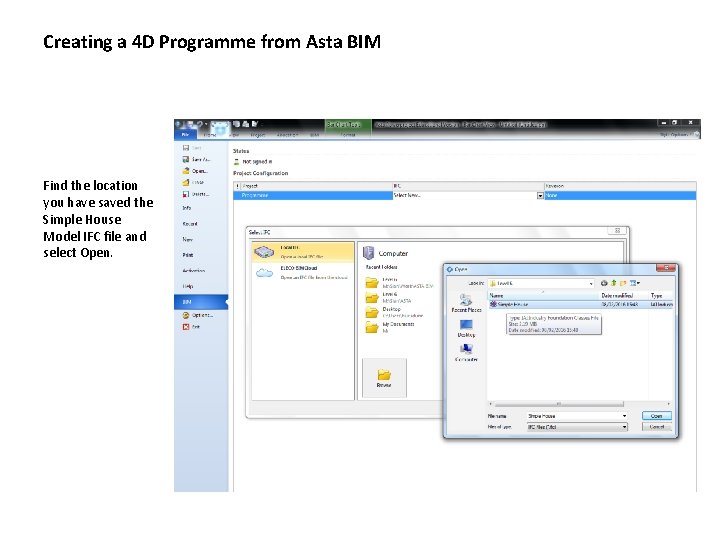This screenshot has height=540, width=720.
Task: Open Options from the File sidebar
Action: pos(198,315)
